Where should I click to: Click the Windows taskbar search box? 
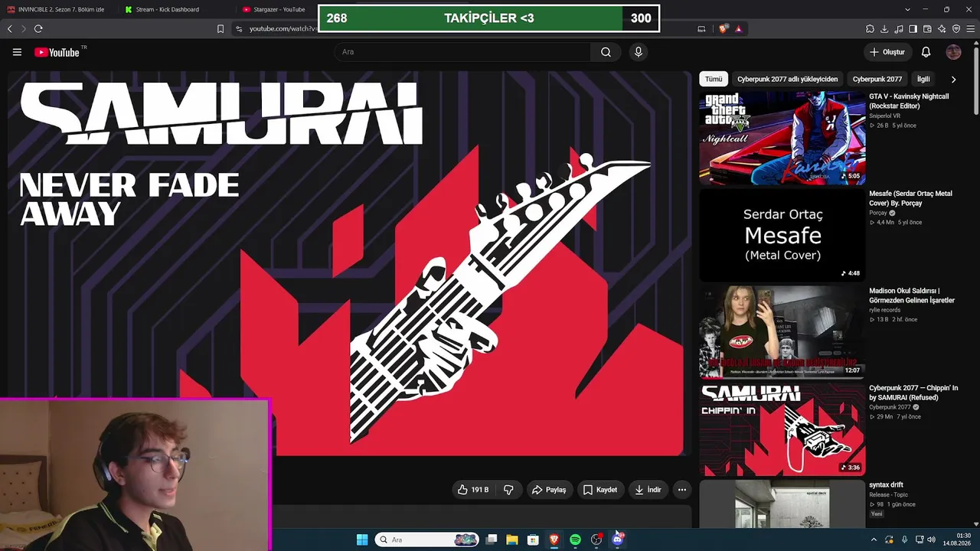426,540
